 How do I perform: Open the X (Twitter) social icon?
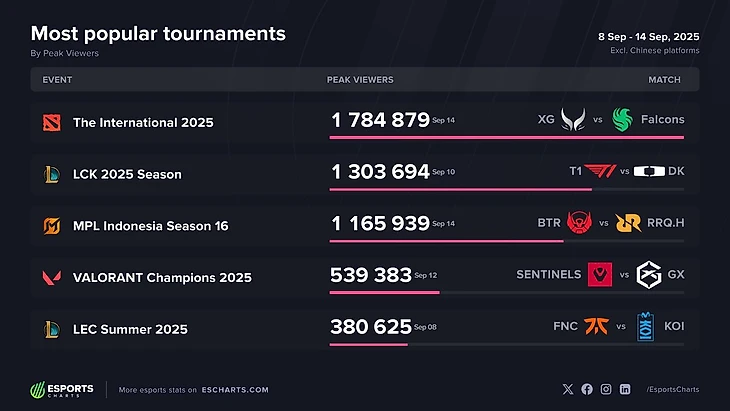click(x=568, y=389)
